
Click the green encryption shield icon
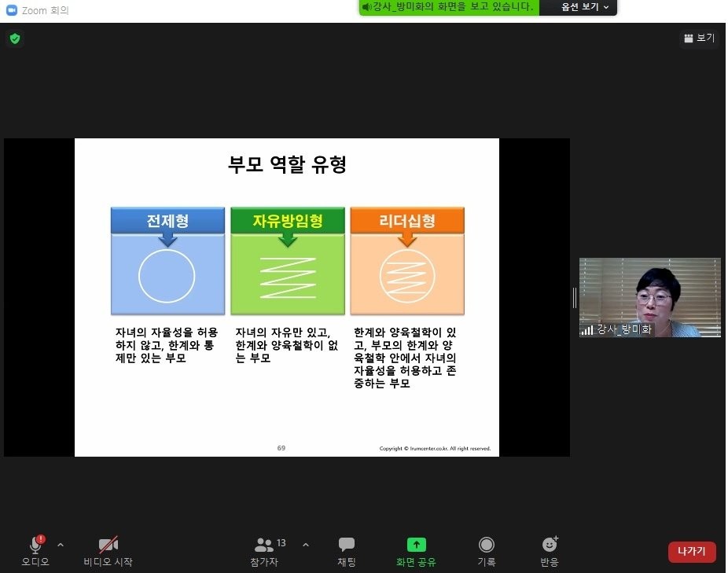[15, 39]
